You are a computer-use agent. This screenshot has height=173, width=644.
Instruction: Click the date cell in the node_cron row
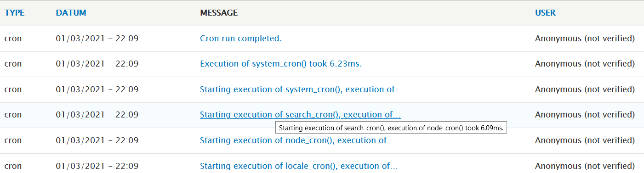pyautogui.click(x=97, y=140)
